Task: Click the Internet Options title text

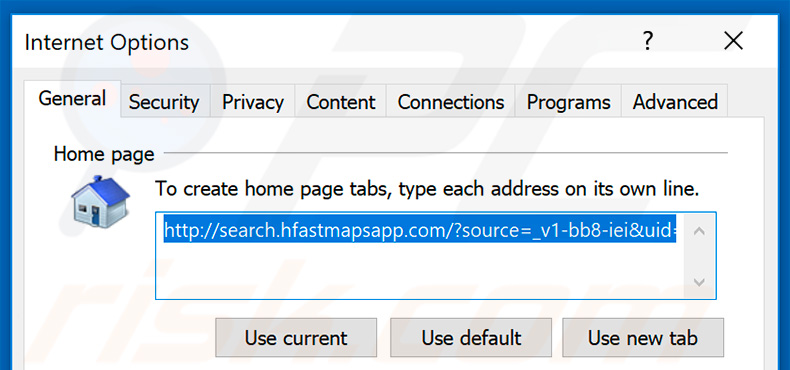Action: click(107, 42)
